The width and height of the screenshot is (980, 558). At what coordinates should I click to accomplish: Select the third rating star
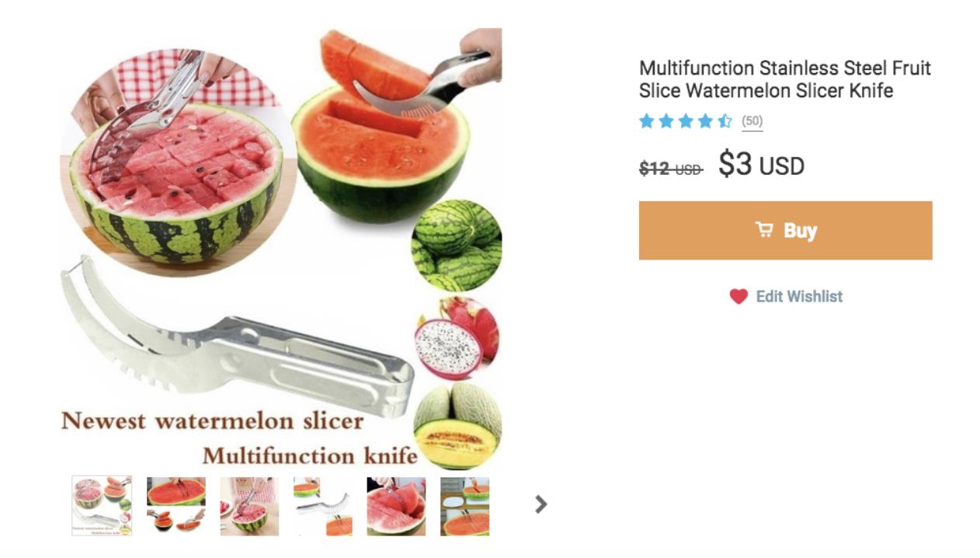pos(686,121)
